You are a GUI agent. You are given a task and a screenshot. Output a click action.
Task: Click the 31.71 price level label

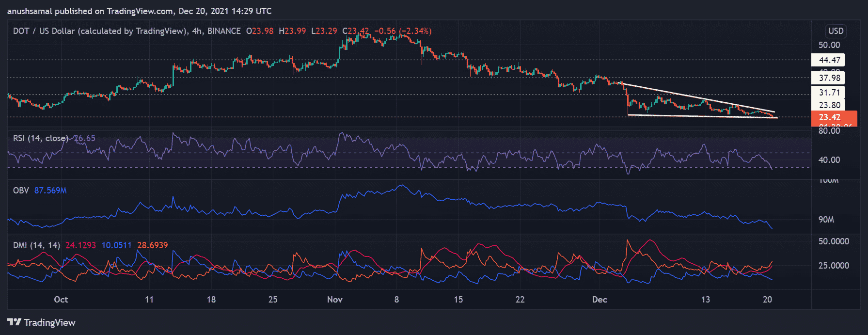coord(829,93)
